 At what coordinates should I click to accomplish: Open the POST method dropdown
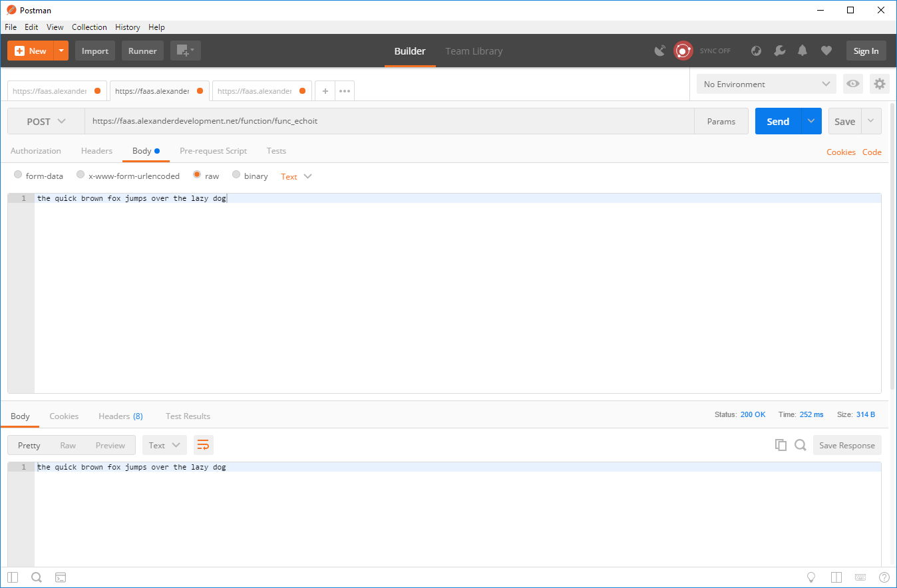(46, 122)
